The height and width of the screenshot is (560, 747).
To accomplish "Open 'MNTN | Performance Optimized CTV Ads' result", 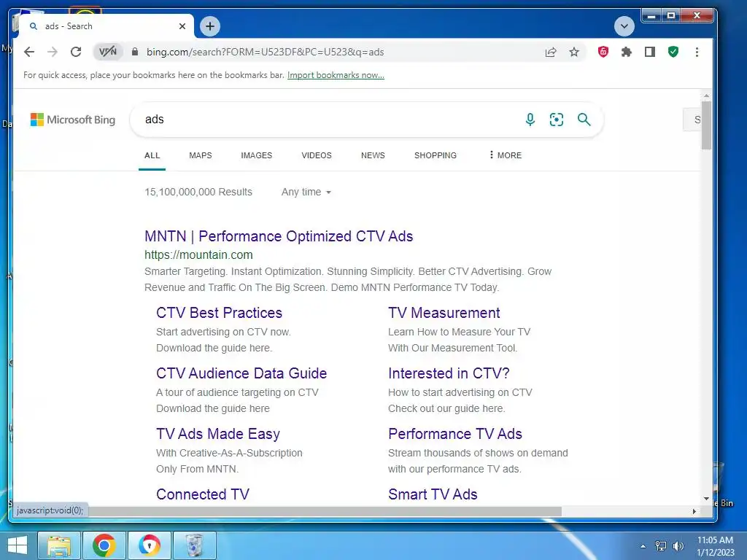I will tap(279, 236).
